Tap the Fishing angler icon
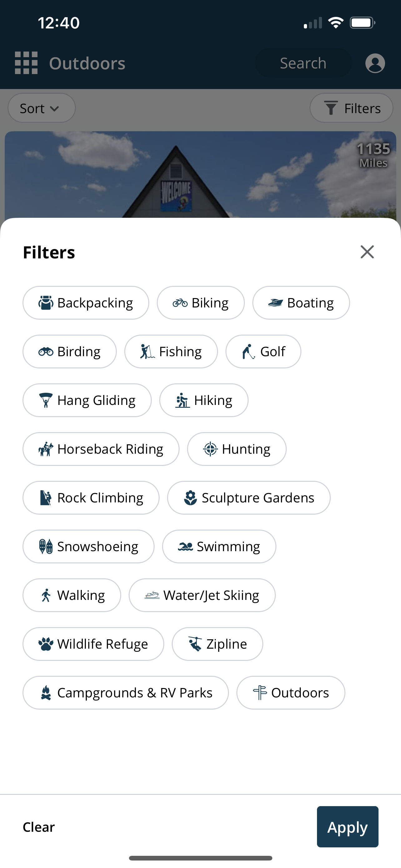Image resolution: width=401 pixels, height=868 pixels. click(147, 352)
